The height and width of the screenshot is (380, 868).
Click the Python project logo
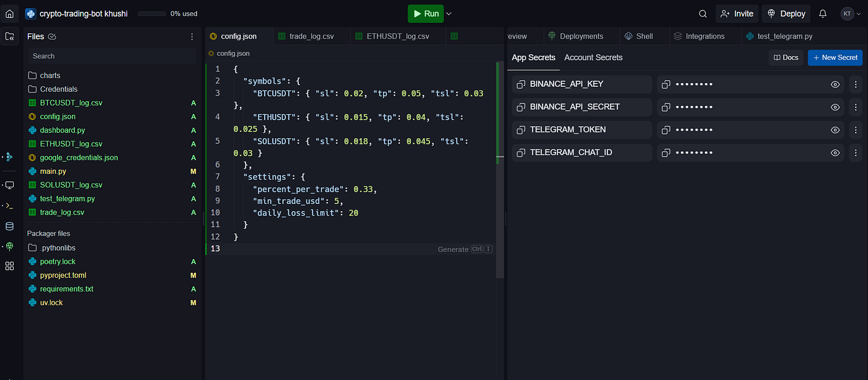coord(30,14)
